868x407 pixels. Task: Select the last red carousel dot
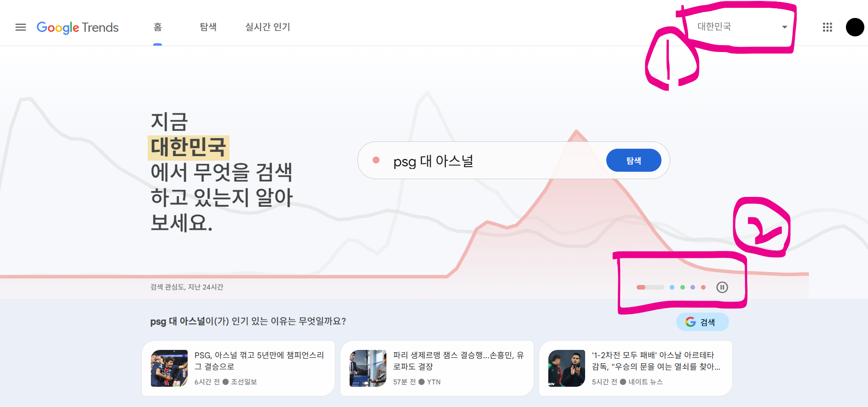point(703,287)
